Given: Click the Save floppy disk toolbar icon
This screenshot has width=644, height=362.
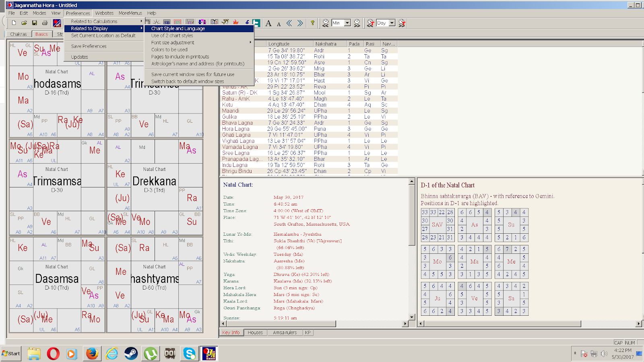Looking at the screenshot, I should pyautogui.click(x=35, y=23).
